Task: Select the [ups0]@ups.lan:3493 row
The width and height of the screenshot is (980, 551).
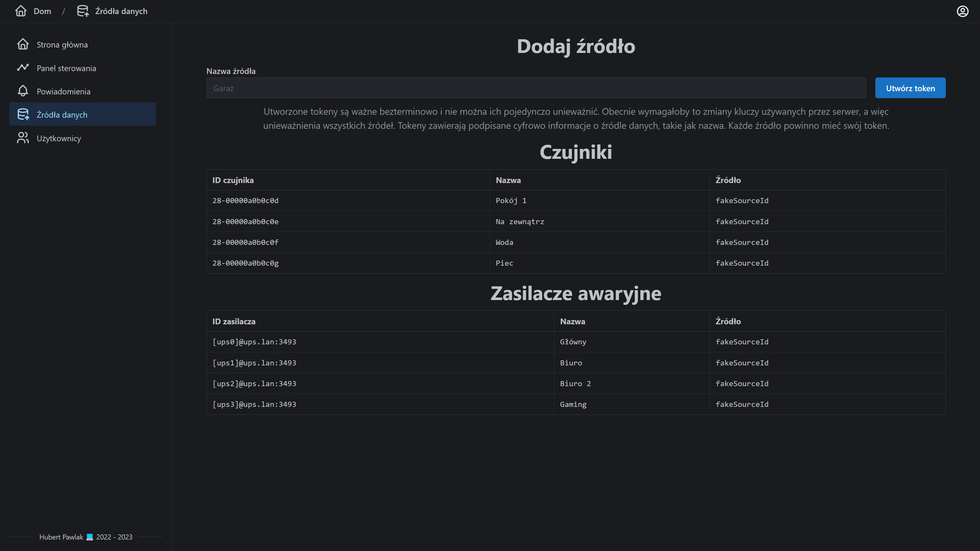Action: [254, 342]
